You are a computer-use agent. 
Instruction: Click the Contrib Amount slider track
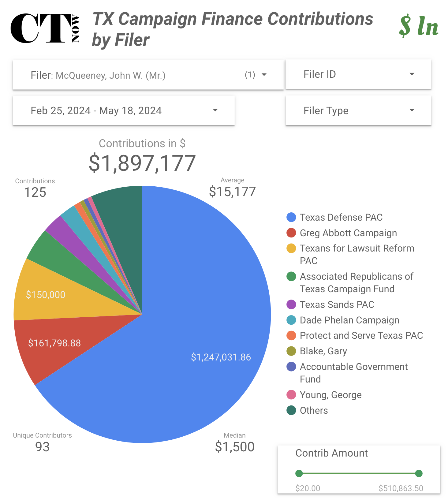click(359, 473)
